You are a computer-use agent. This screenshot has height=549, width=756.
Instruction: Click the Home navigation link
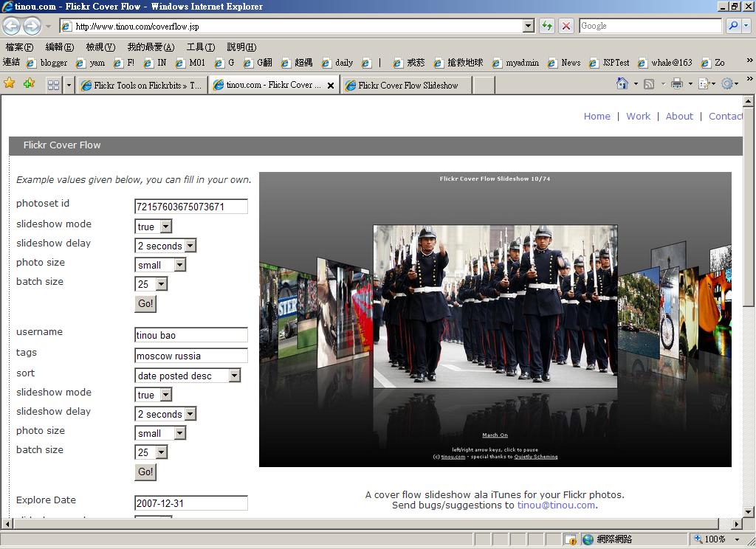pos(597,116)
